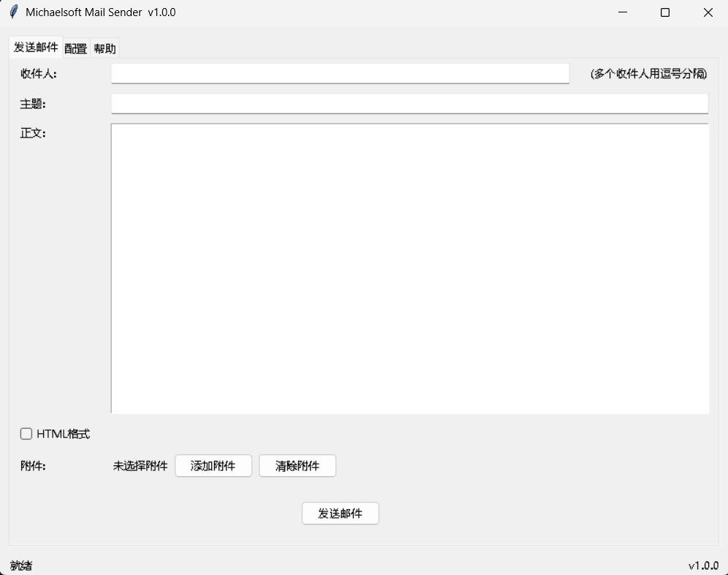Click the feather app icon in the title bar
The height and width of the screenshot is (575, 728).
pos(14,12)
